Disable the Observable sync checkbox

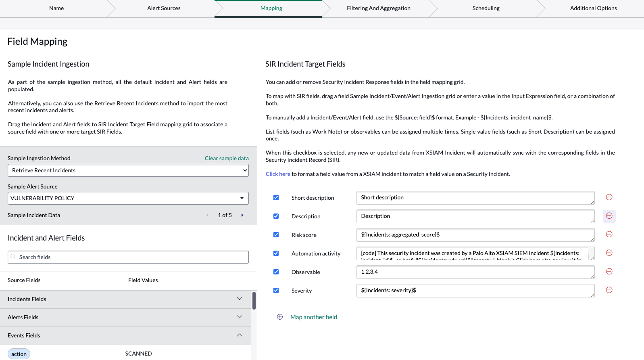point(276,272)
